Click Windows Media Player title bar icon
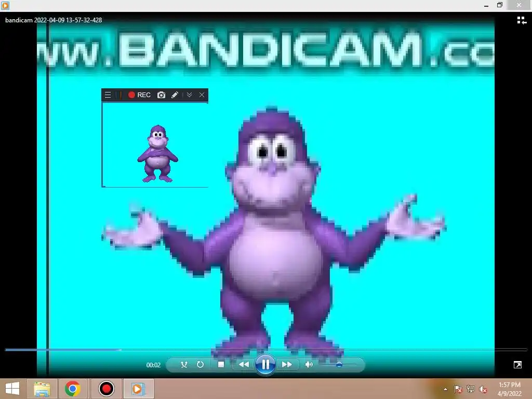The height and width of the screenshot is (399, 532). (5, 5)
